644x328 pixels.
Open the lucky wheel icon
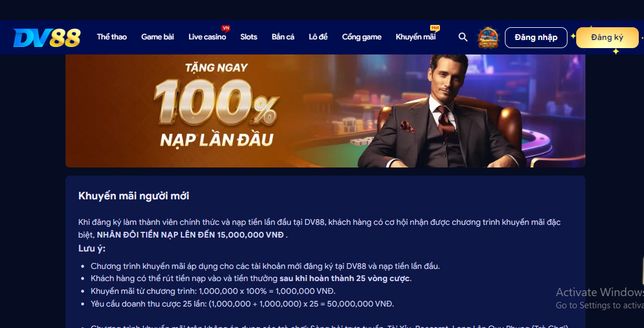pyautogui.click(x=488, y=37)
